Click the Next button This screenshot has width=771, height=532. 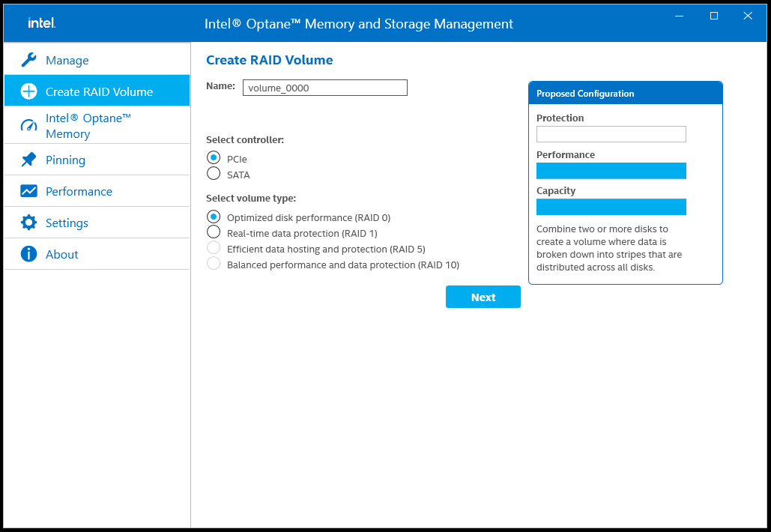(483, 297)
